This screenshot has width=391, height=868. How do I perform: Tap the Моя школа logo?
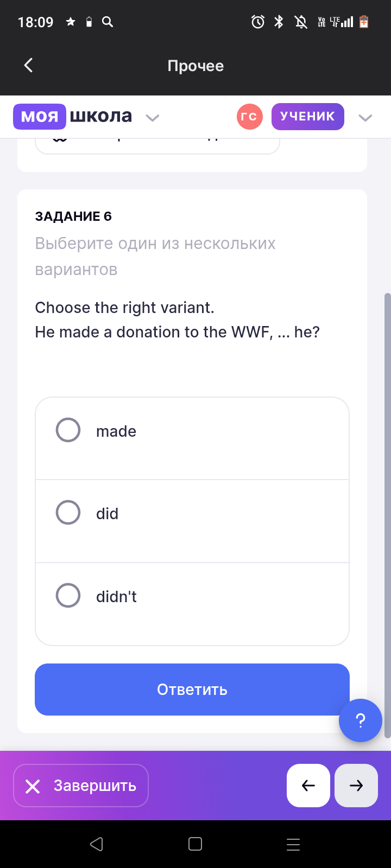pyautogui.click(x=73, y=116)
